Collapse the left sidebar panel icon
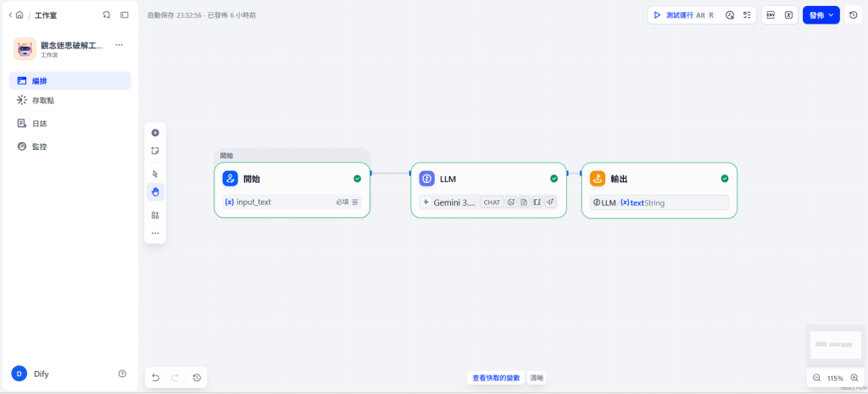The width and height of the screenshot is (868, 394). [x=125, y=15]
